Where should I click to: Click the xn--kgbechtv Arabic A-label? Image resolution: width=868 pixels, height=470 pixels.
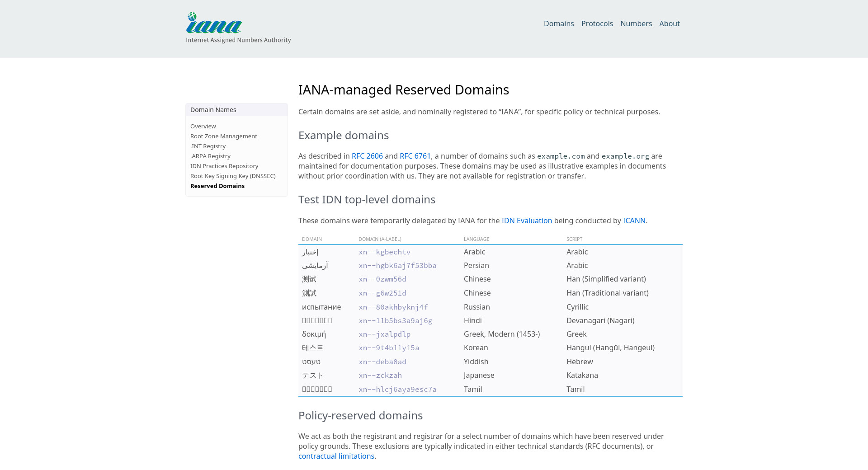coord(384,252)
